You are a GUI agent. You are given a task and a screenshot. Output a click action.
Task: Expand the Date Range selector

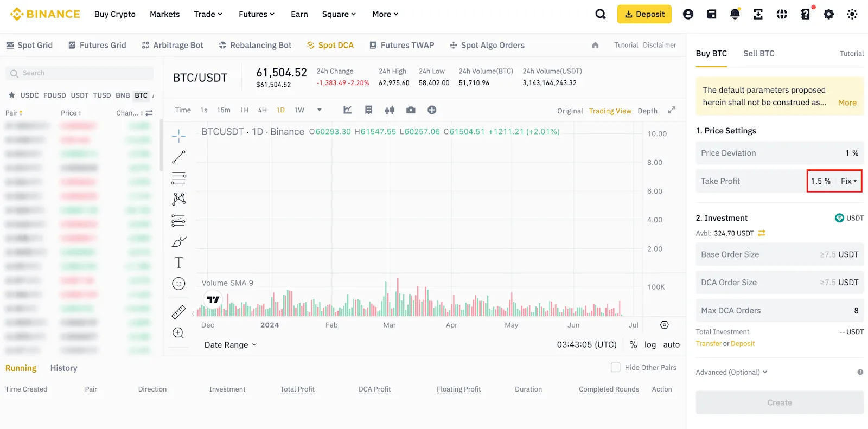click(x=231, y=345)
